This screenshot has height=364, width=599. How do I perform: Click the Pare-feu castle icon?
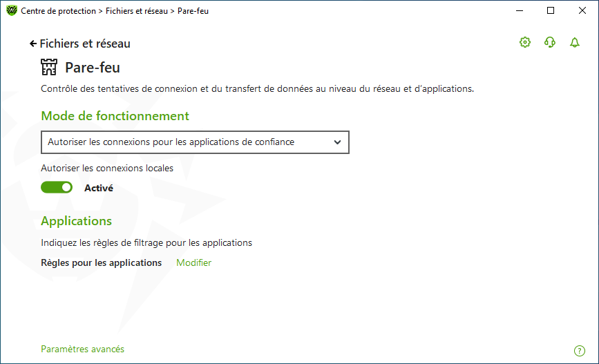click(x=49, y=67)
